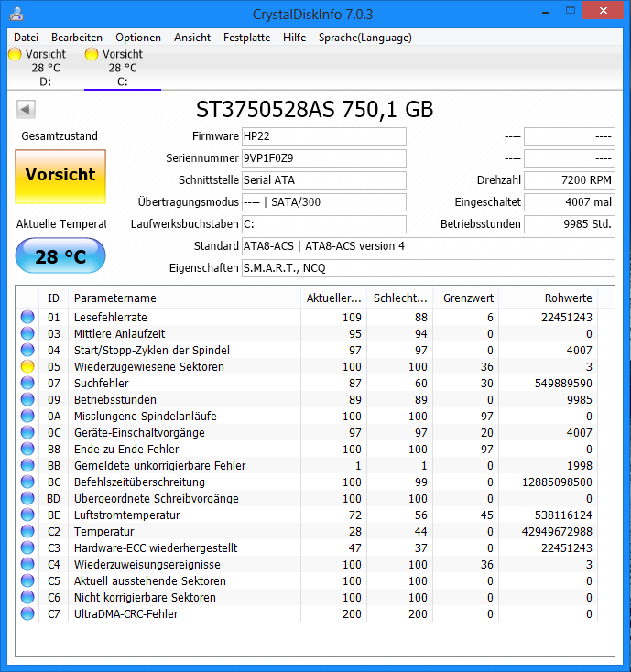This screenshot has height=672, width=631.
Task: Click blue status icon of Ende-zu-Ende-Fehler row
Action: pyautogui.click(x=27, y=450)
